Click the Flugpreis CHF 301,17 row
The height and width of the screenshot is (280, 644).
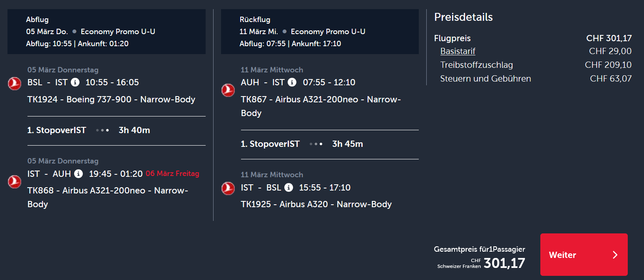click(x=533, y=38)
